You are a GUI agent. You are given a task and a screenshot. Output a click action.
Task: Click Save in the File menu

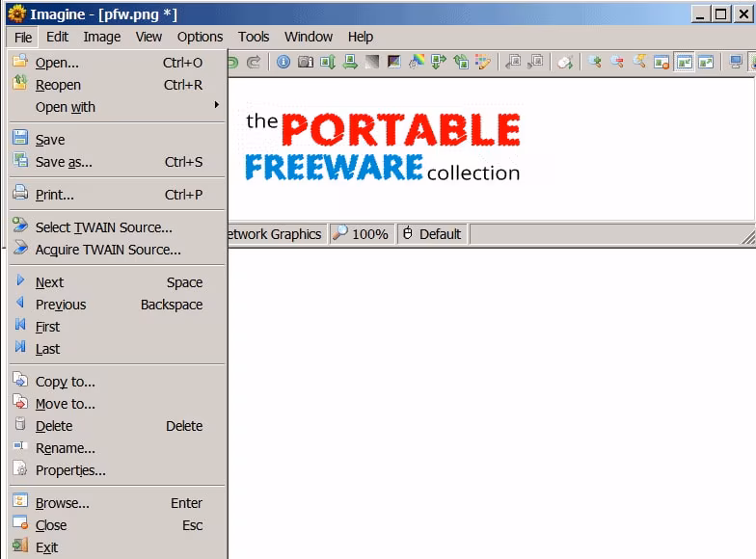[118, 140]
